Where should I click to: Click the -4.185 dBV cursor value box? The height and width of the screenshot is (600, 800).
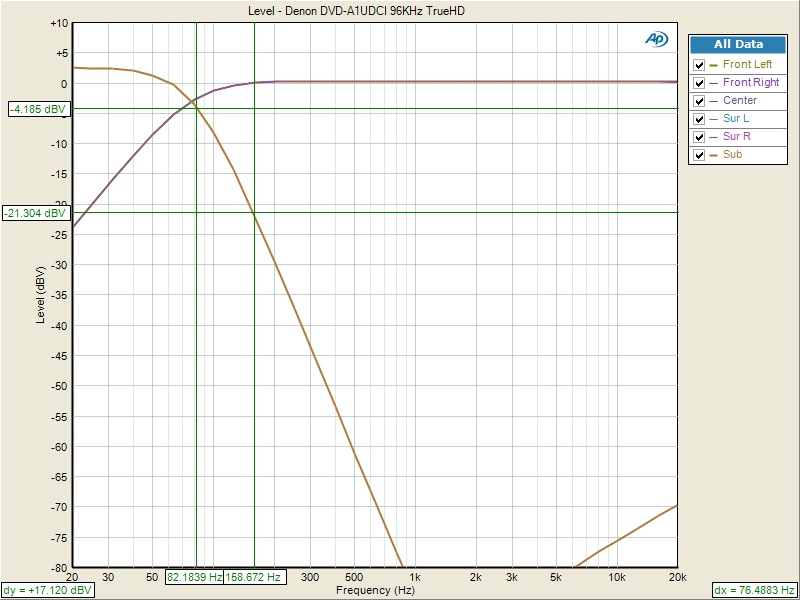(37, 109)
